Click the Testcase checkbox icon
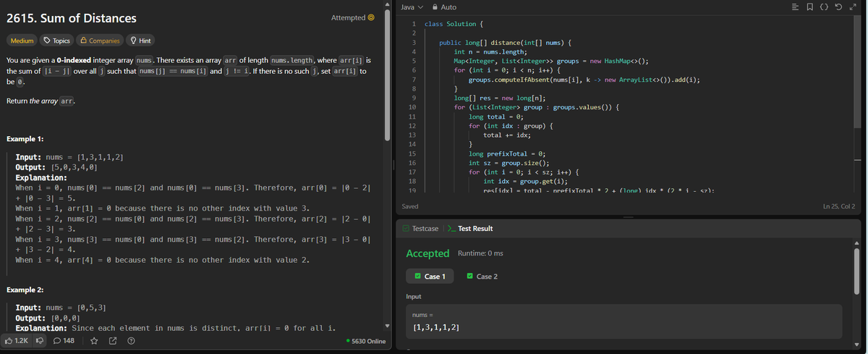The width and height of the screenshot is (868, 354). pyautogui.click(x=406, y=229)
